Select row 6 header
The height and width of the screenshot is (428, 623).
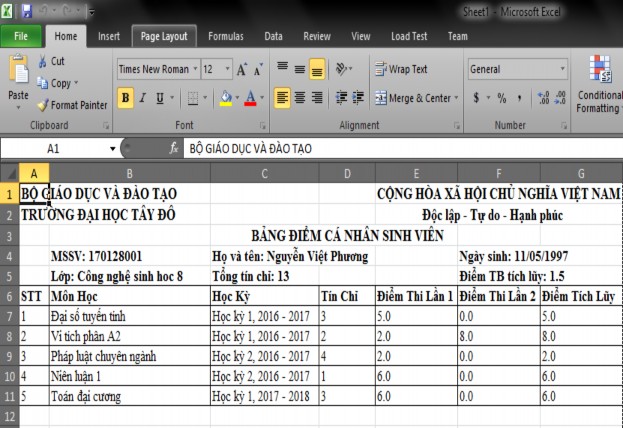pos(10,296)
